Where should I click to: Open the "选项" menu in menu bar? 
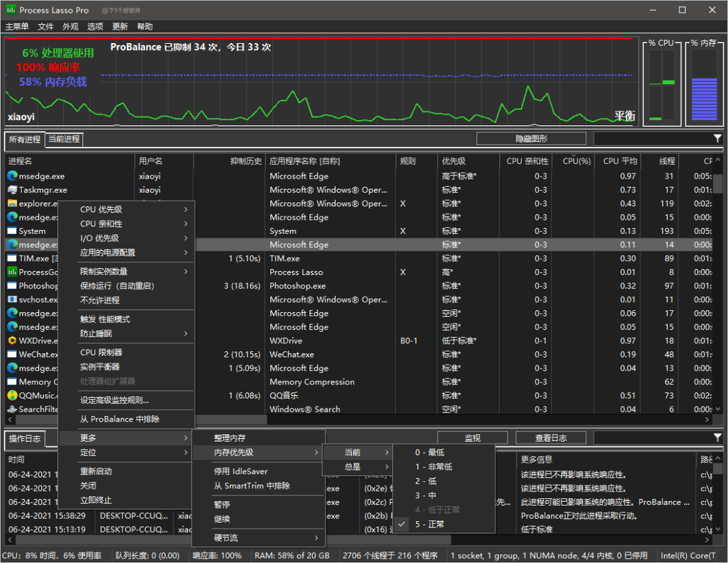tap(95, 27)
